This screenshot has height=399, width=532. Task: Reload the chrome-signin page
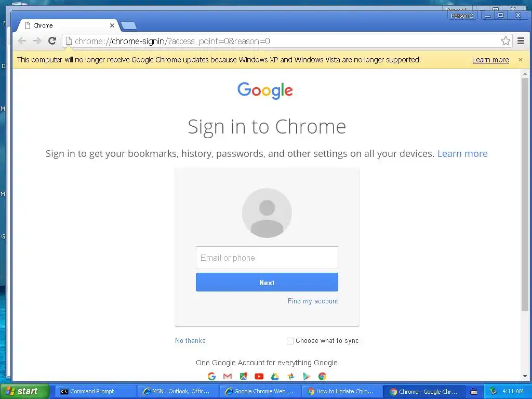(52, 41)
